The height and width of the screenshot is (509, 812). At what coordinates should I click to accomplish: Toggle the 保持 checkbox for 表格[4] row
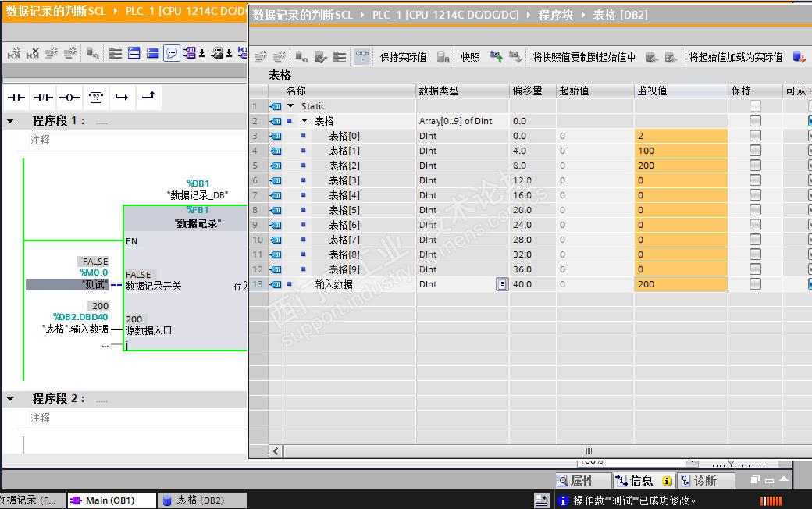[x=756, y=195]
